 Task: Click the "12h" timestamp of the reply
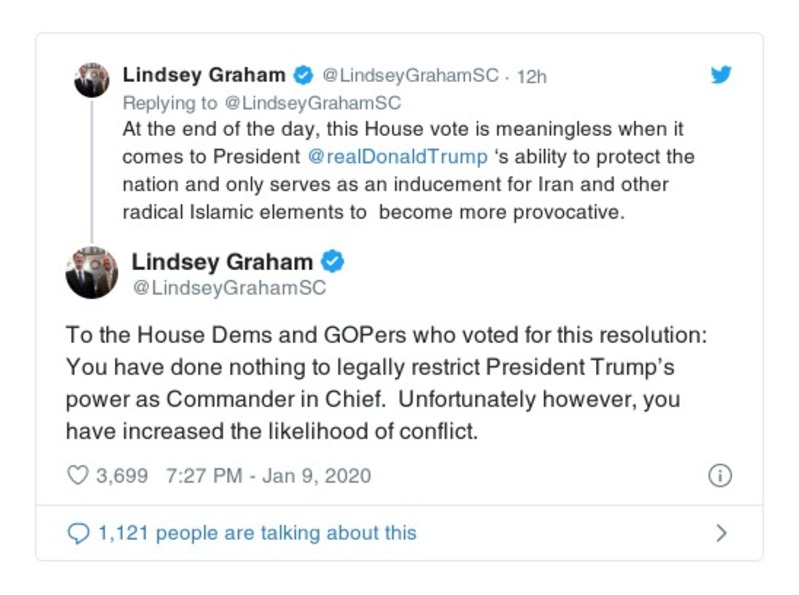pyautogui.click(x=531, y=77)
